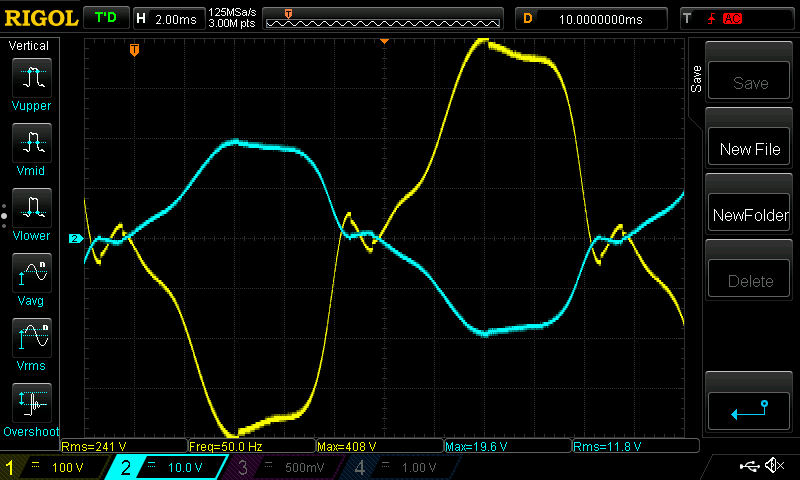This screenshot has width=800, height=480.
Task: Select the Vavg measurement icon
Action: pos(32,273)
